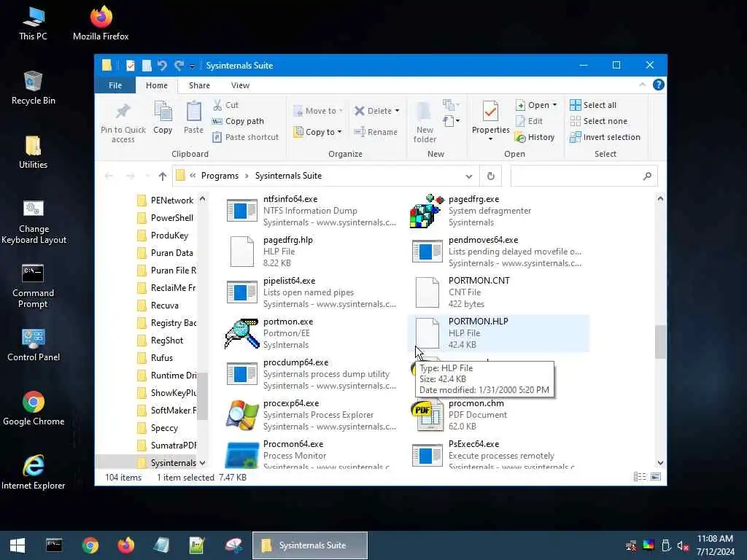Click the Sysinternals Suite taskbar button

click(309, 545)
